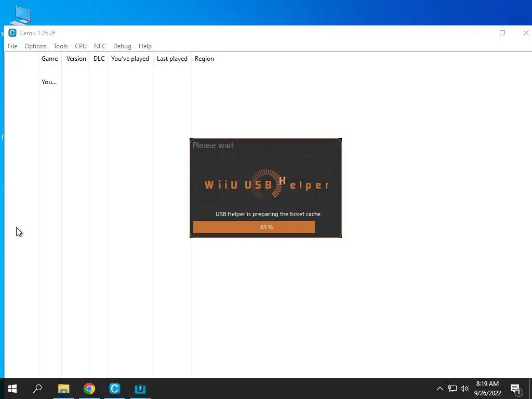Open network status tray icon
The width and height of the screenshot is (532, 399).
click(x=453, y=389)
